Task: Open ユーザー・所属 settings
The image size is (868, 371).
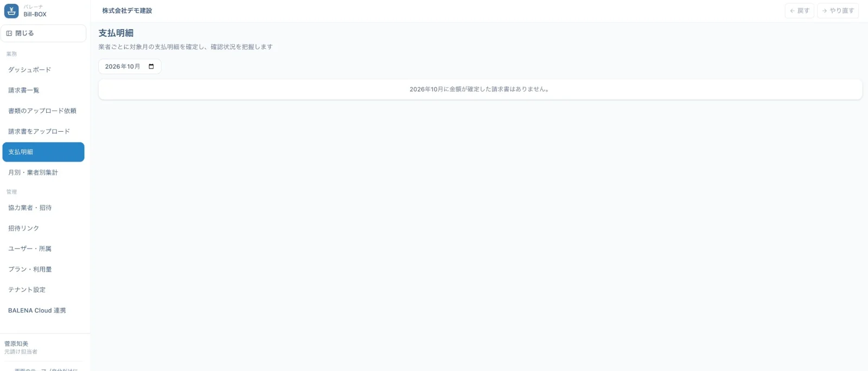Action: (x=43, y=248)
